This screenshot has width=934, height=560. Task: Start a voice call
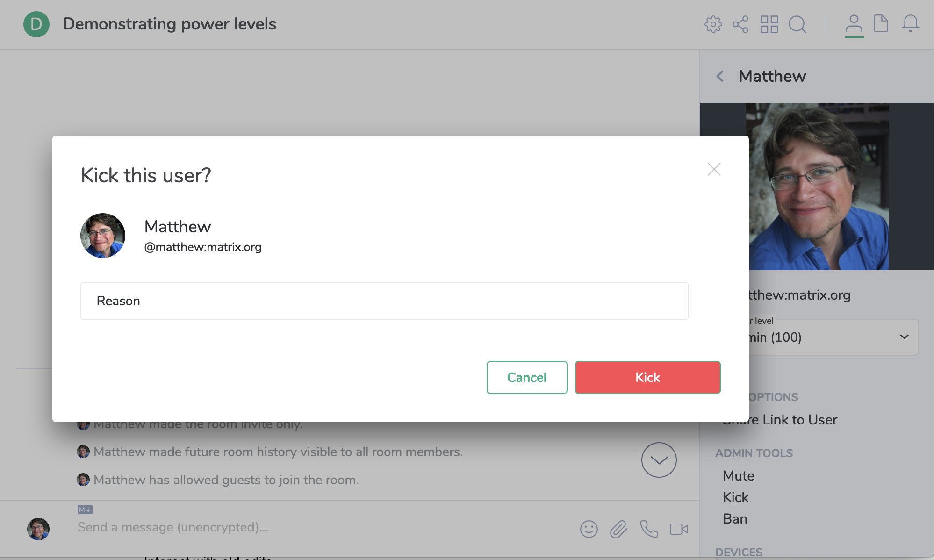(x=648, y=529)
